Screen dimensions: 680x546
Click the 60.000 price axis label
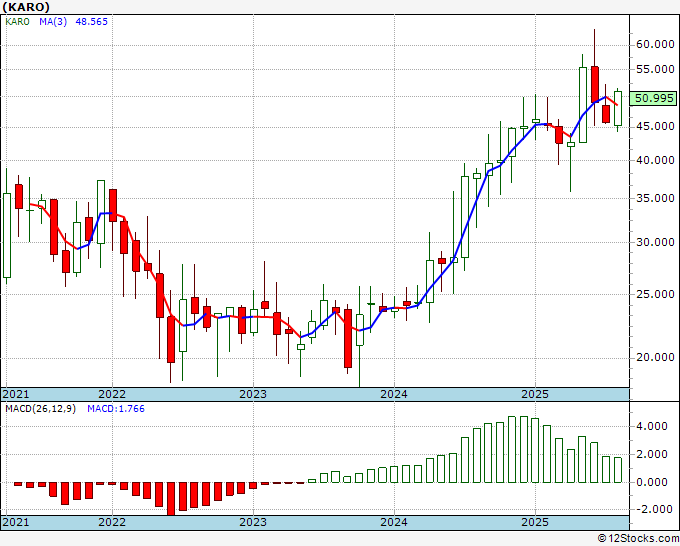(655, 44)
